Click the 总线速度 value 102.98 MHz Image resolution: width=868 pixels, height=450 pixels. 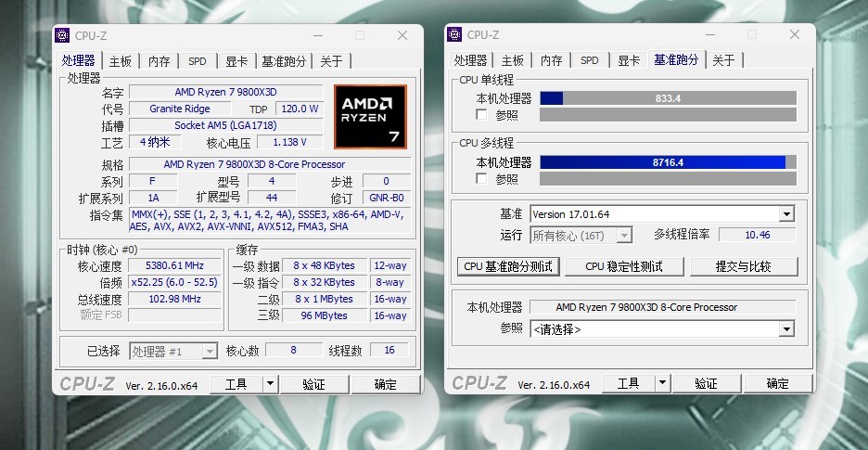(x=175, y=299)
